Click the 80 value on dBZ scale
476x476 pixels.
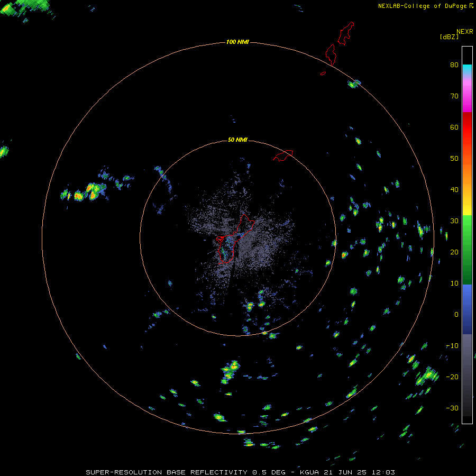pos(454,65)
